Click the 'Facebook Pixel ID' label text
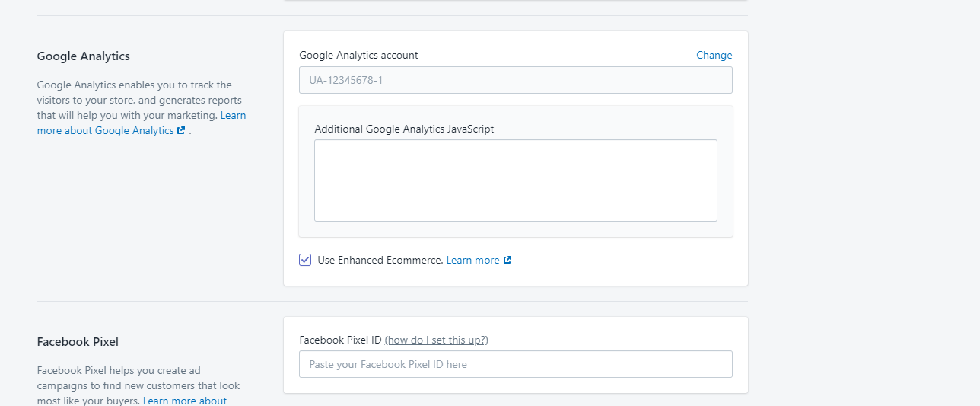The height and width of the screenshot is (406, 980). coord(340,340)
